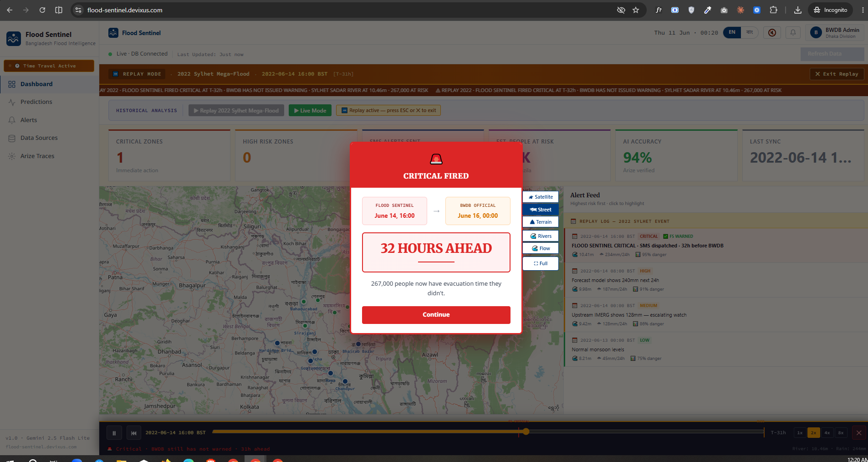The image size is (868, 462).
Task: Set replay speed to 4x
Action: pyautogui.click(x=827, y=433)
